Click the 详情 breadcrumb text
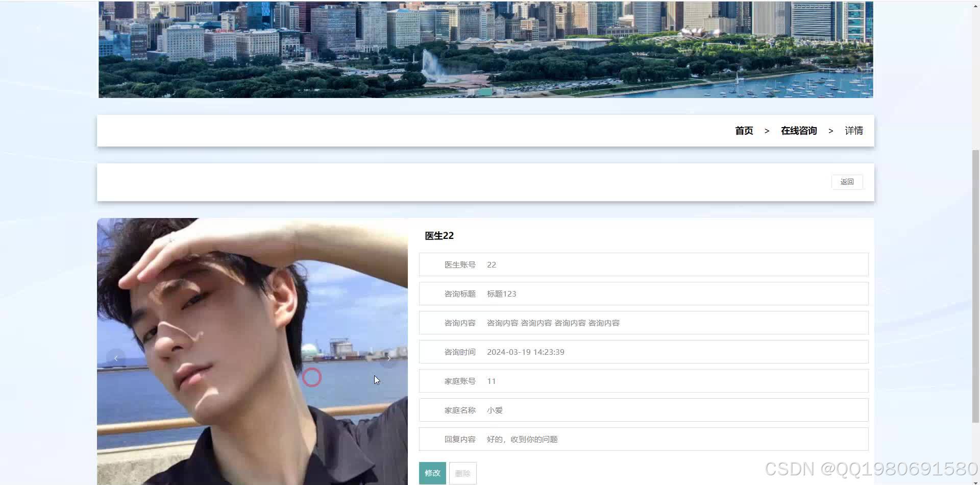 pos(854,131)
